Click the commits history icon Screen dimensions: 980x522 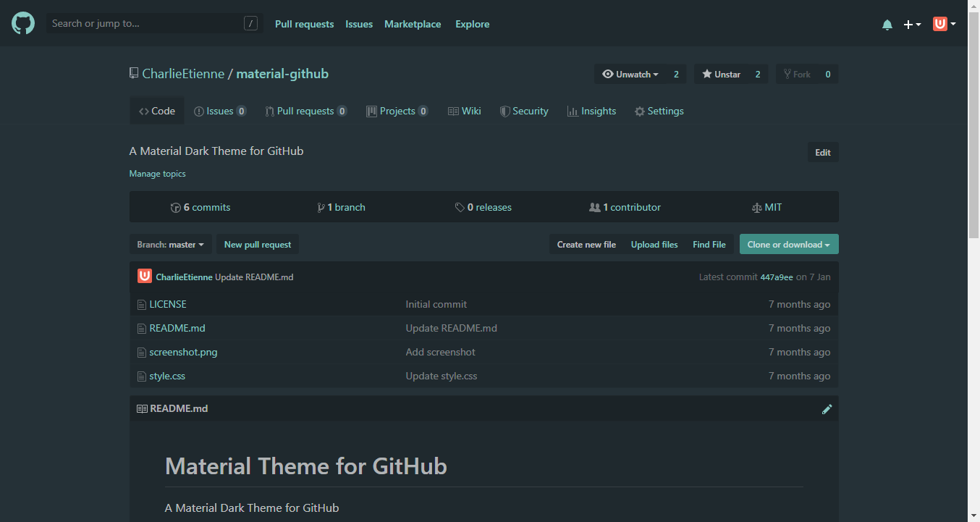176,207
